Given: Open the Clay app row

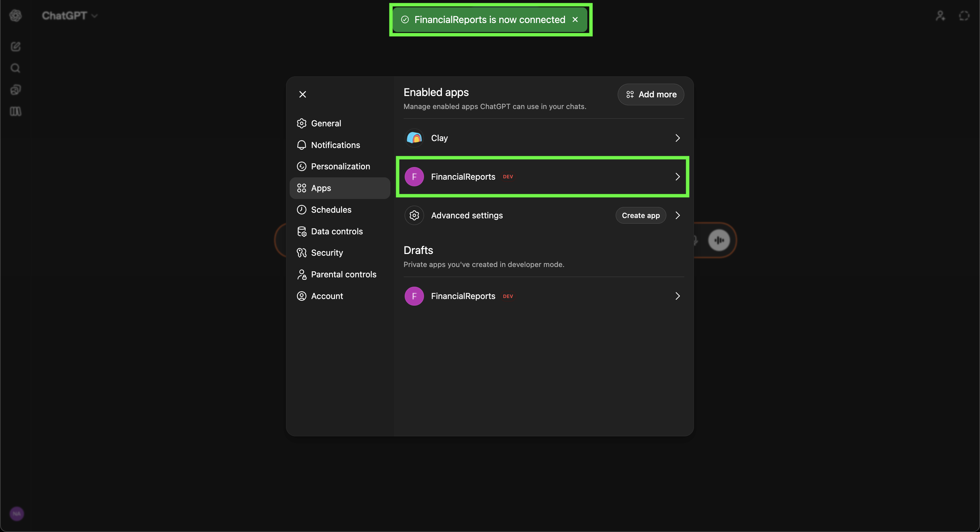Looking at the screenshot, I should point(544,138).
